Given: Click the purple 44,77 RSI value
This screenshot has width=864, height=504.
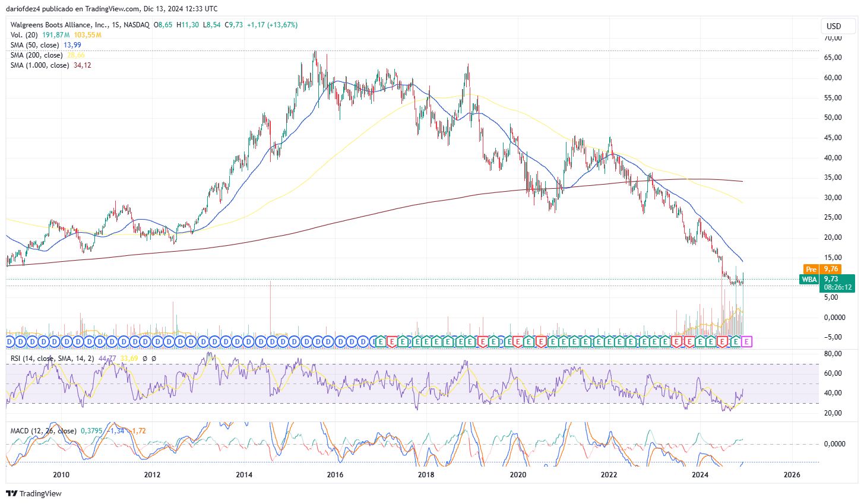Looking at the screenshot, I should click(107, 359).
